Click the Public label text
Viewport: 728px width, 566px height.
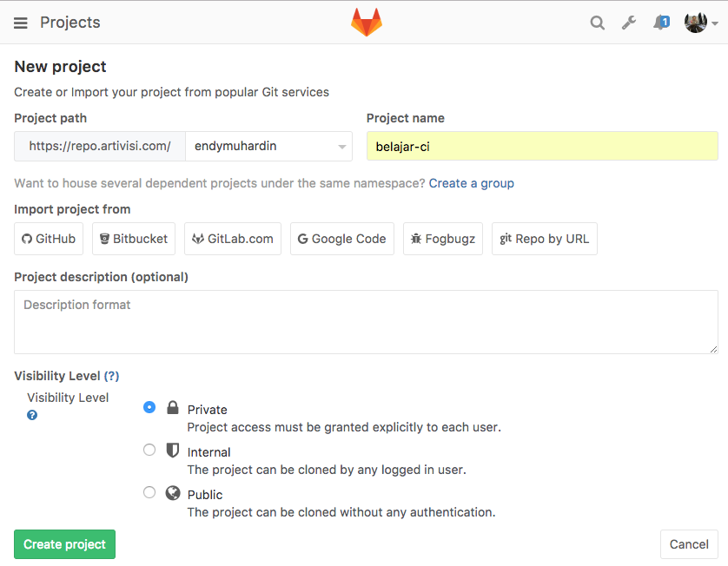coord(205,495)
